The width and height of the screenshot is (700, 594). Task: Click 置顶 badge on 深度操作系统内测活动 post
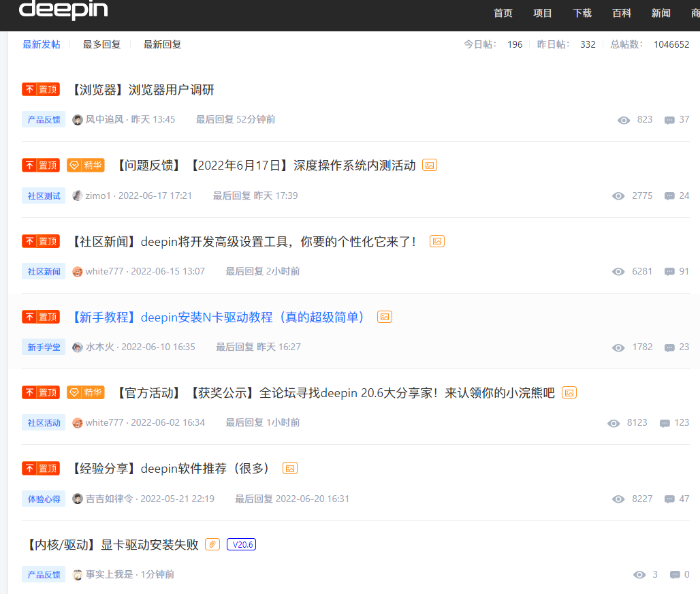[x=41, y=166]
